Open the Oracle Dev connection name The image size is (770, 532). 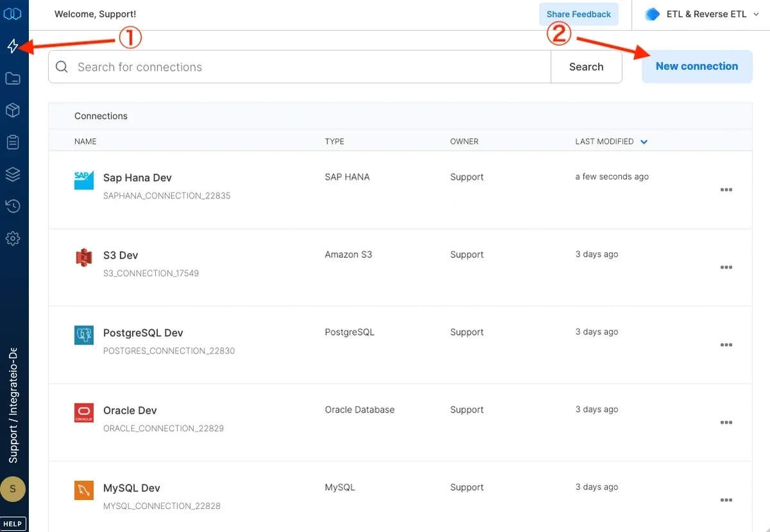130,410
